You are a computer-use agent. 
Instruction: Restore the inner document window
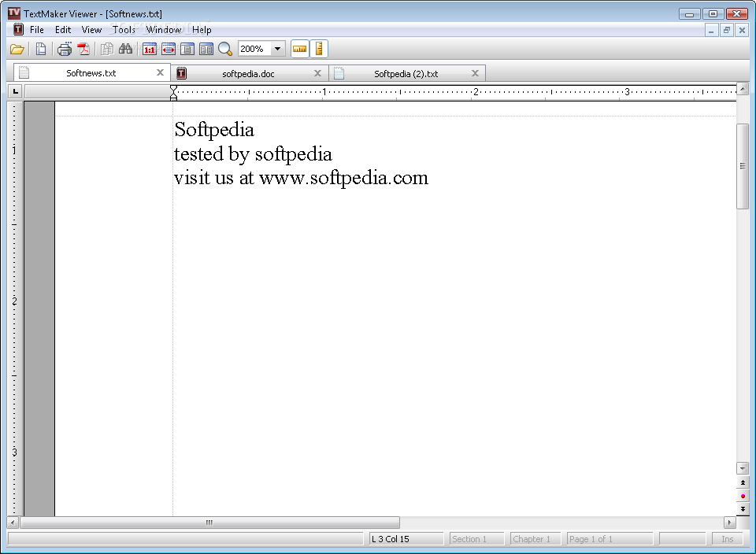click(727, 31)
